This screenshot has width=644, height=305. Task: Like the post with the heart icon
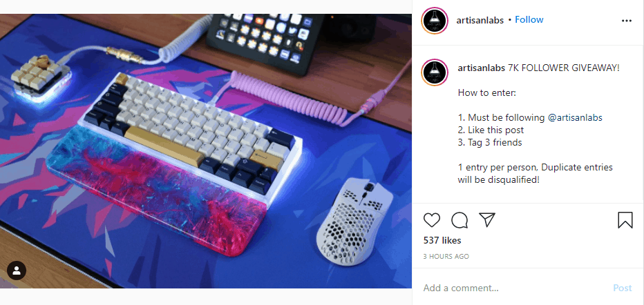click(x=432, y=220)
